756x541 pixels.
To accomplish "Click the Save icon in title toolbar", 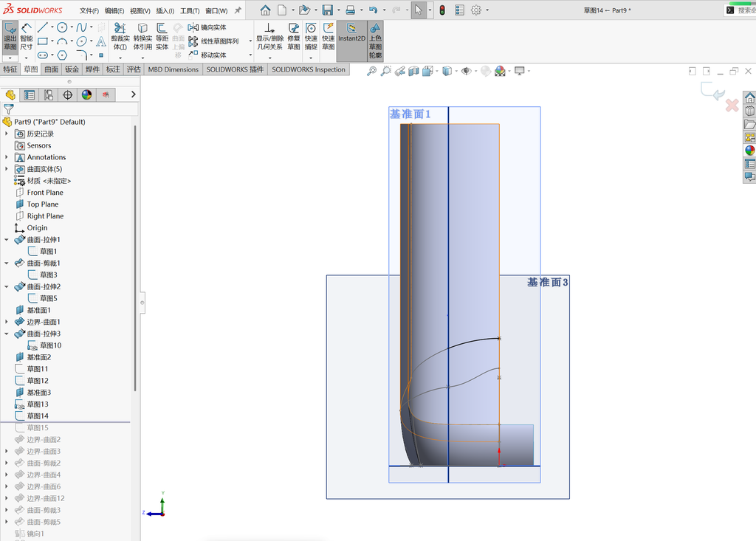I will tap(327, 10).
